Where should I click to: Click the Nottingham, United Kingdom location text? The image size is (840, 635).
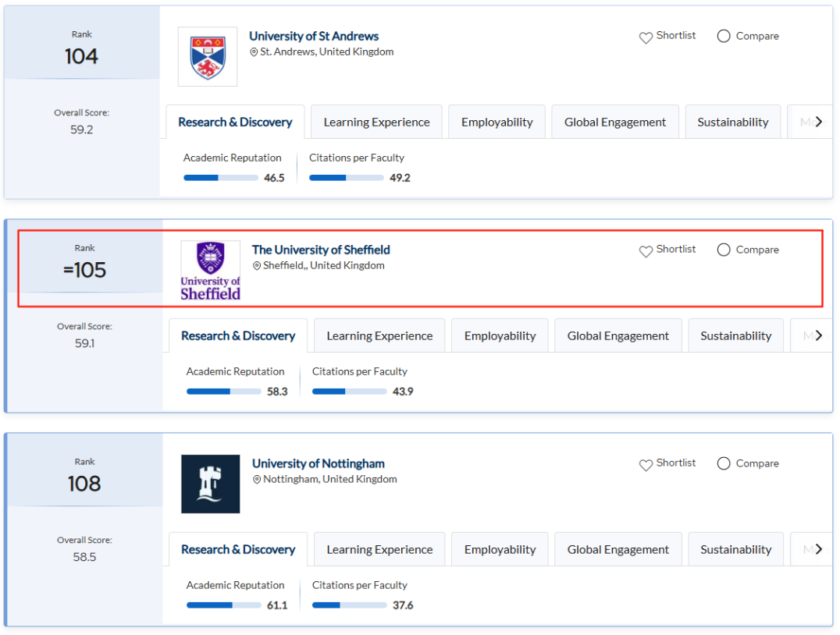tap(330, 479)
